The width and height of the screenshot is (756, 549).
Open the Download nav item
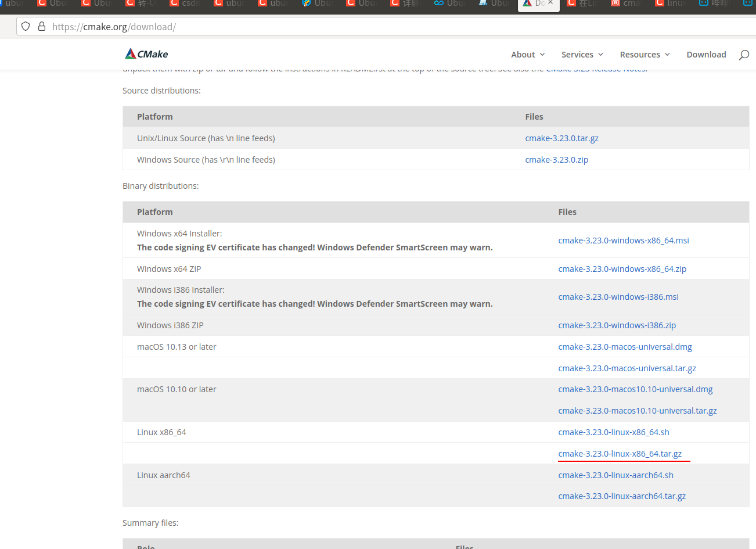click(x=706, y=55)
